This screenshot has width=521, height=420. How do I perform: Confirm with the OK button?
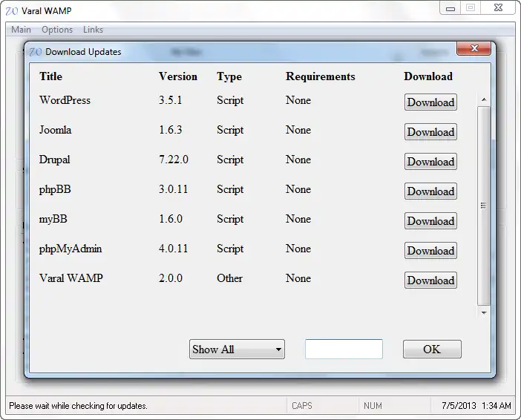click(x=432, y=349)
